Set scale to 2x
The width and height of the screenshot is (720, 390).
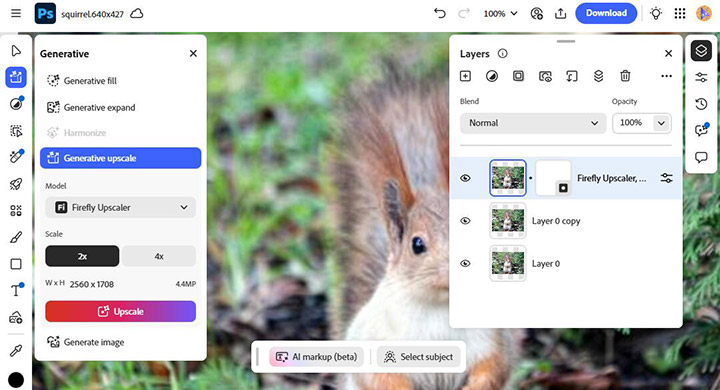[x=82, y=256]
